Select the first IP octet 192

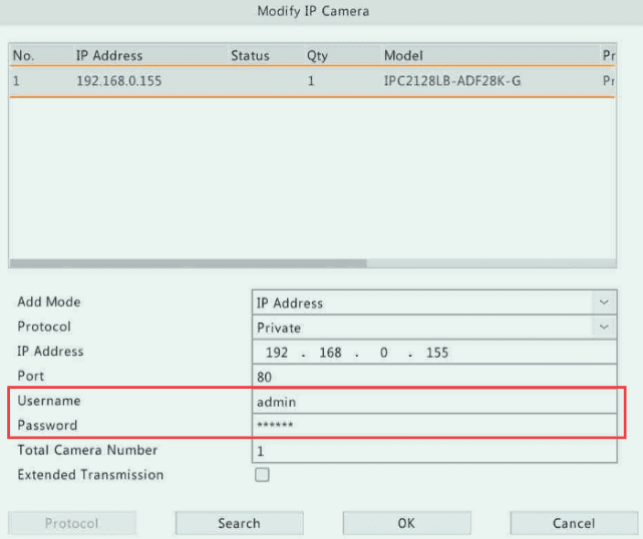coord(277,353)
